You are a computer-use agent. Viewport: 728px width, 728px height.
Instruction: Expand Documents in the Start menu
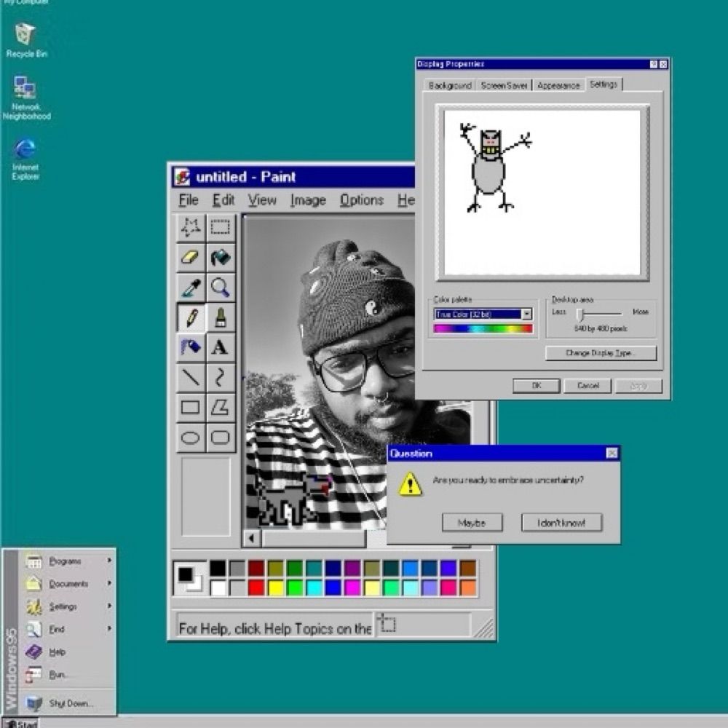point(68,584)
